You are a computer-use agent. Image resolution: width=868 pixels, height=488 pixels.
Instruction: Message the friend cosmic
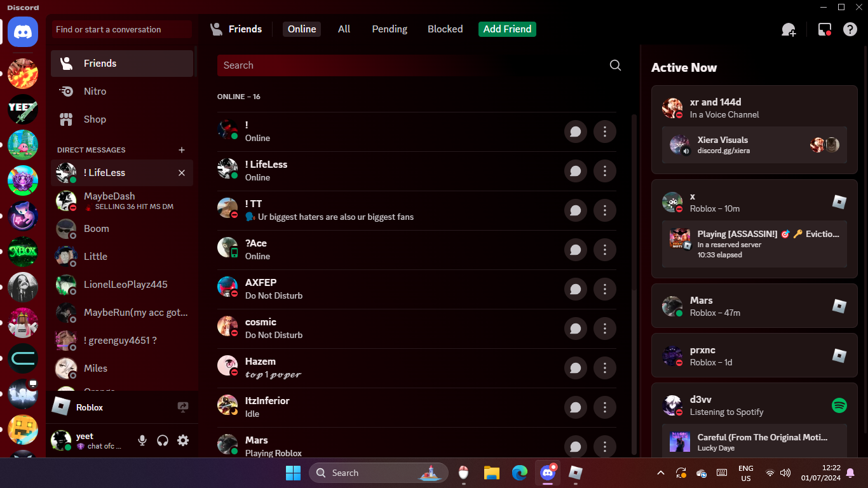[x=576, y=329]
